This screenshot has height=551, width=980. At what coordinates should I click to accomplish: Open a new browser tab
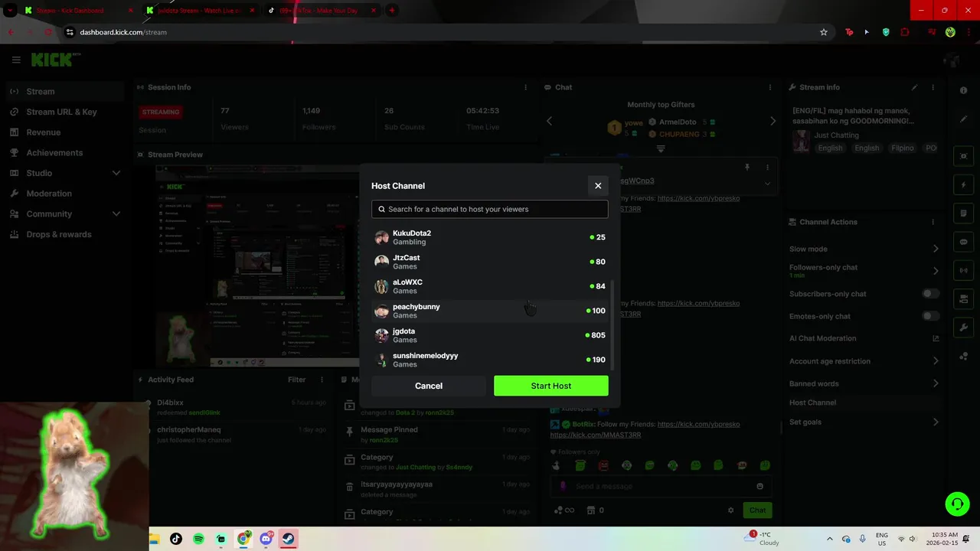(x=392, y=11)
